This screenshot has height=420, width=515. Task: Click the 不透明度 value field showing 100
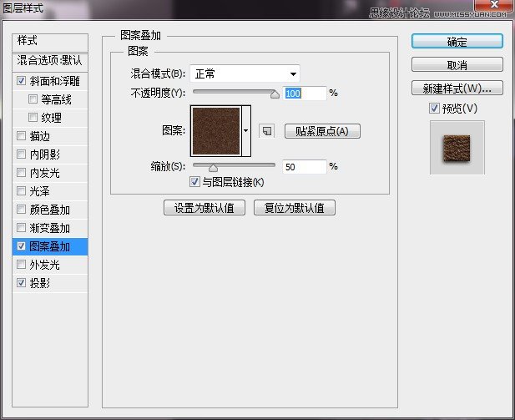[x=305, y=94]
